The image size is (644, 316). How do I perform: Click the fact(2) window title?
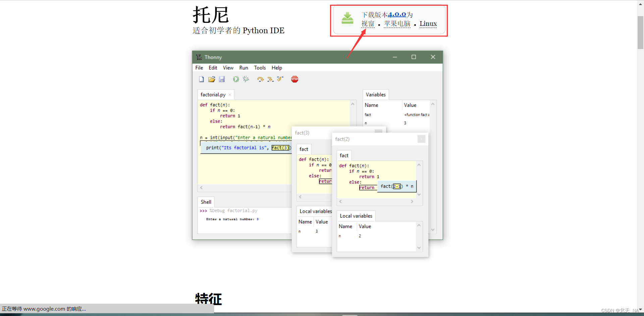[x=342, y=139]
